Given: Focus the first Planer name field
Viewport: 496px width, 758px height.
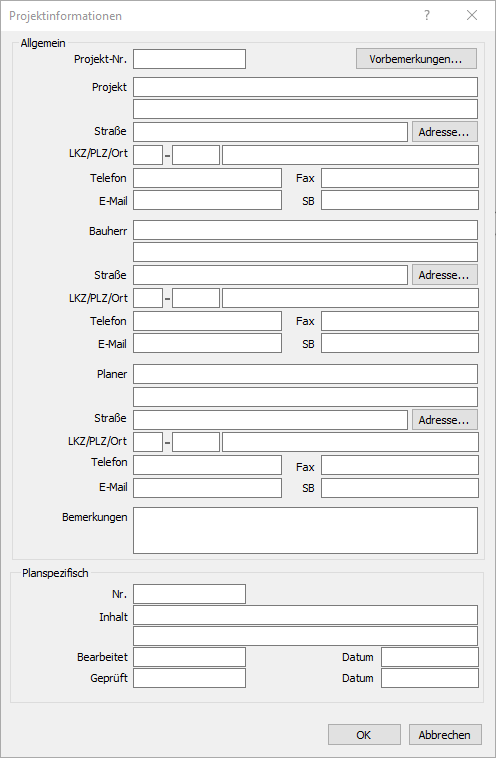Looking at the screenshot, I should (306, 374).
